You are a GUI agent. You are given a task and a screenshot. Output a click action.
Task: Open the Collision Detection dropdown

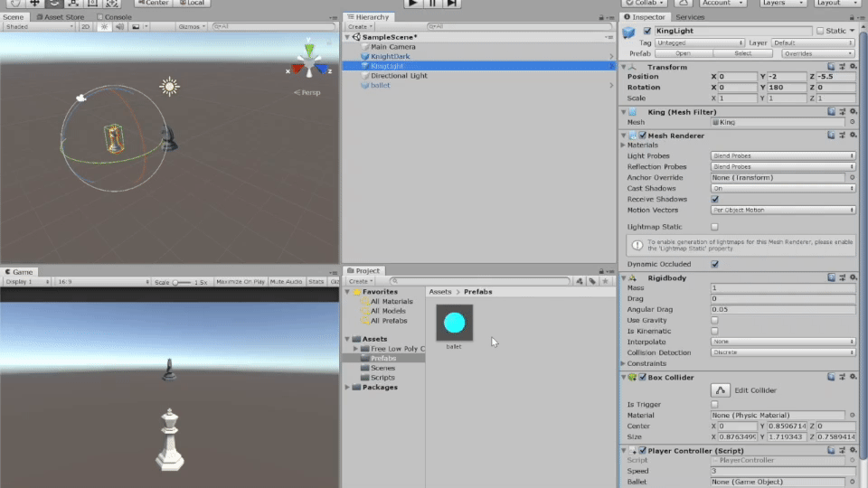[782, 352]
